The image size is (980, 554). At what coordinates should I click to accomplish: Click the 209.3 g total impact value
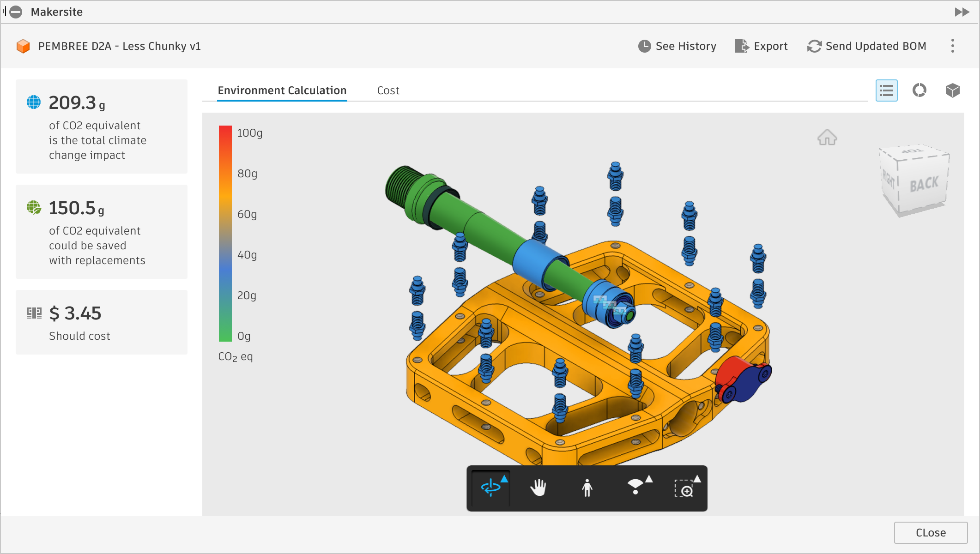pos(77,103)
